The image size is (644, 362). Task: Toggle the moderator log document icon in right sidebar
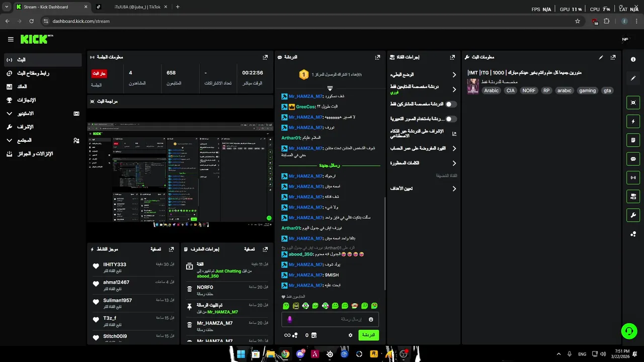point(633,140)
